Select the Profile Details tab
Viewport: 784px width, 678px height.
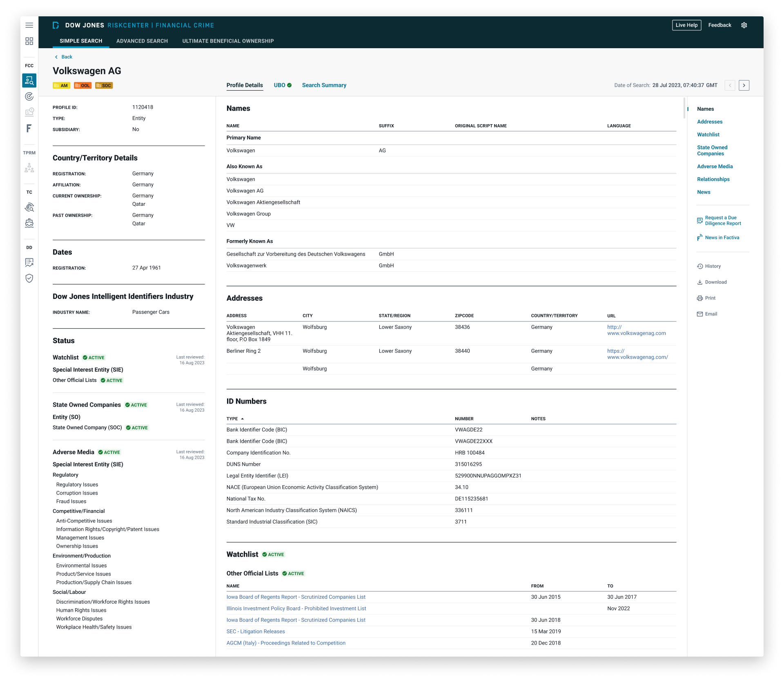coord(245,85)
